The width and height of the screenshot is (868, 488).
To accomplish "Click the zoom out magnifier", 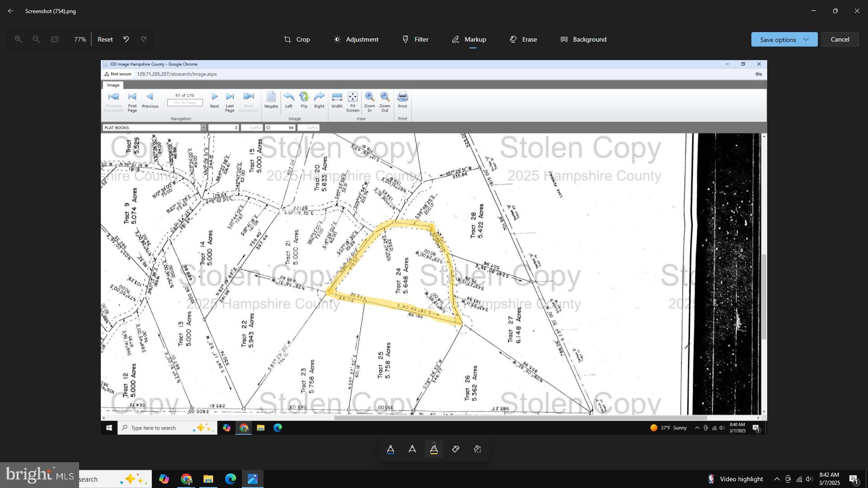I will (37, 39).
